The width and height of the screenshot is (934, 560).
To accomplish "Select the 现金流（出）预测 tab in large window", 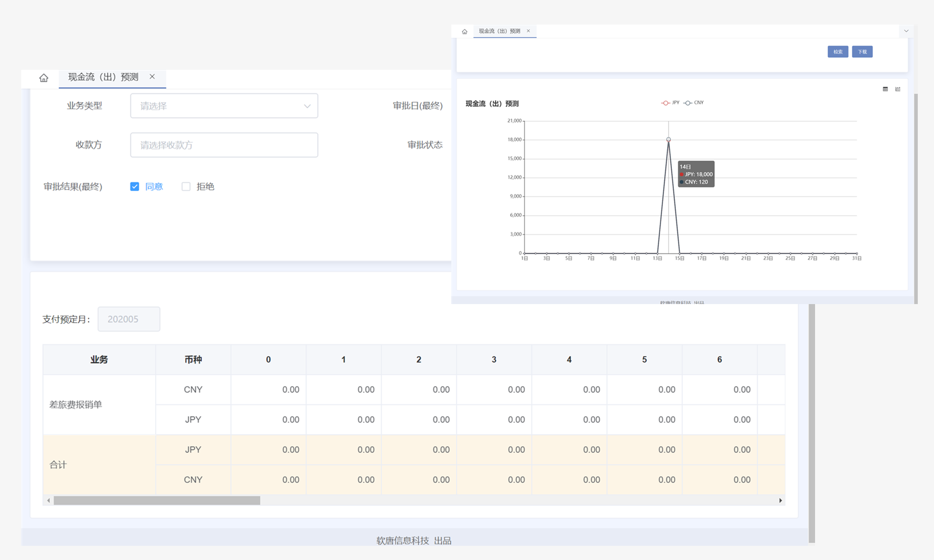I will [x=103, y=77].
